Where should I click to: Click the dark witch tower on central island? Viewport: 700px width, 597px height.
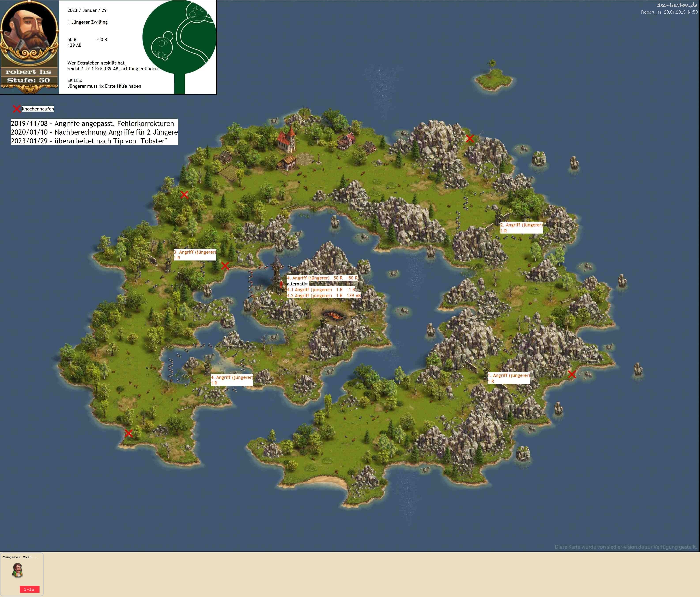click(x=276, y=274)
